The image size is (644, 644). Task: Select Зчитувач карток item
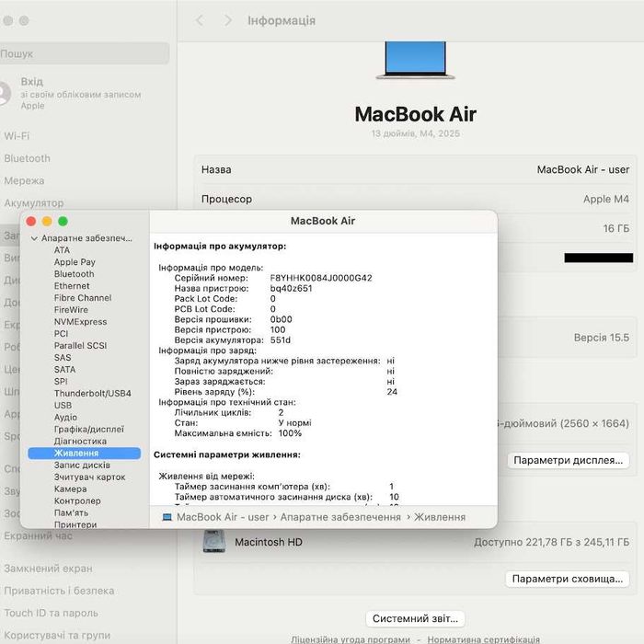pos(89,477)
